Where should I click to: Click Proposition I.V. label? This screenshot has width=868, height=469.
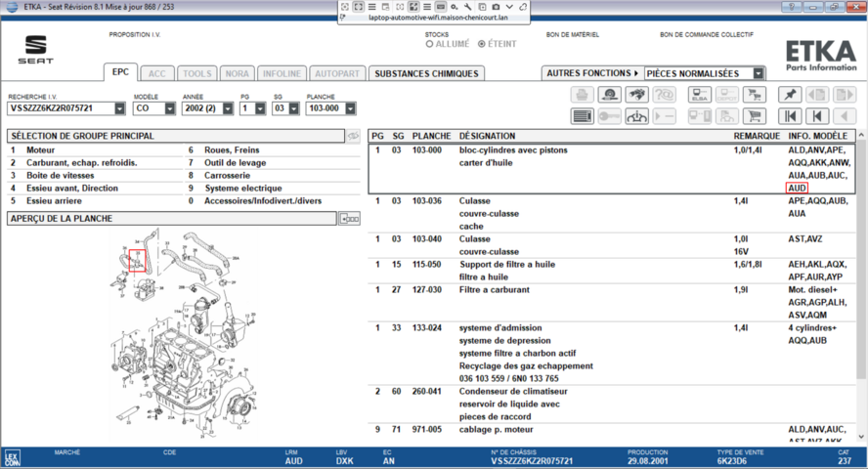point(135,34)
